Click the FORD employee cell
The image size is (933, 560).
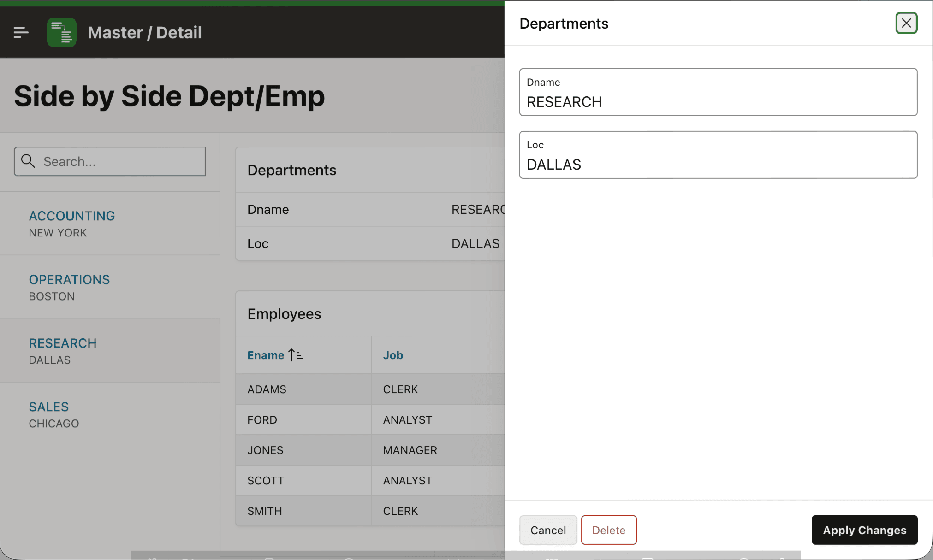coord(303,419)
